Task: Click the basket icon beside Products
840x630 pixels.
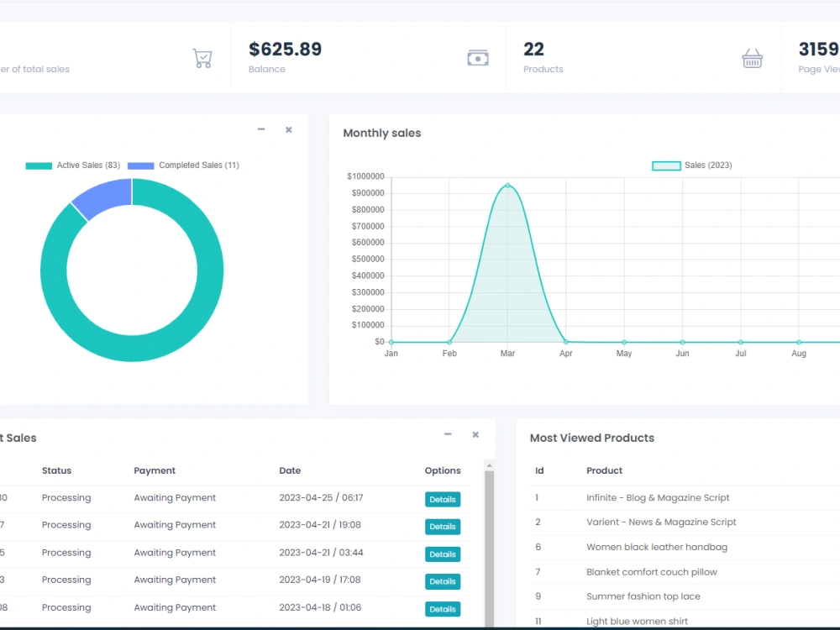Action: point(752,58)
